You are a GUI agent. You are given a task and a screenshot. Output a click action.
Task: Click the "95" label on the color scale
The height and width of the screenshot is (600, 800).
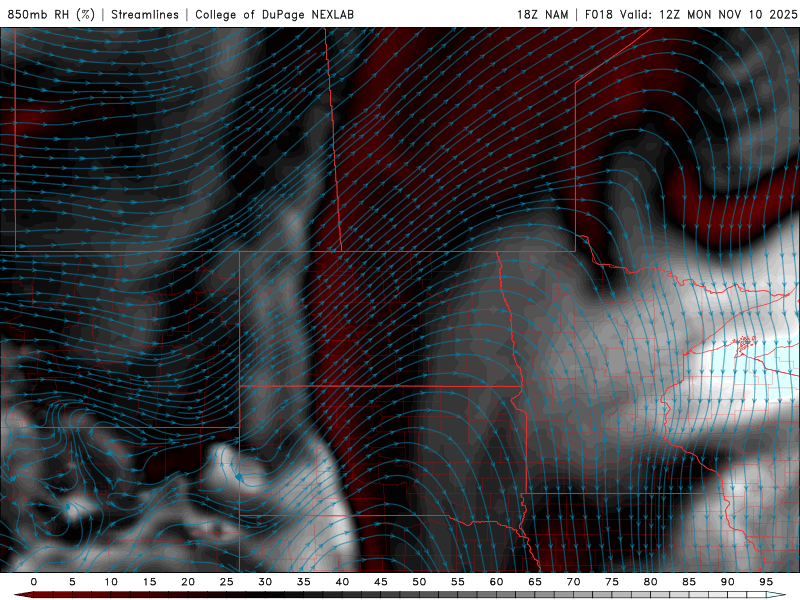tap(766, 582)
